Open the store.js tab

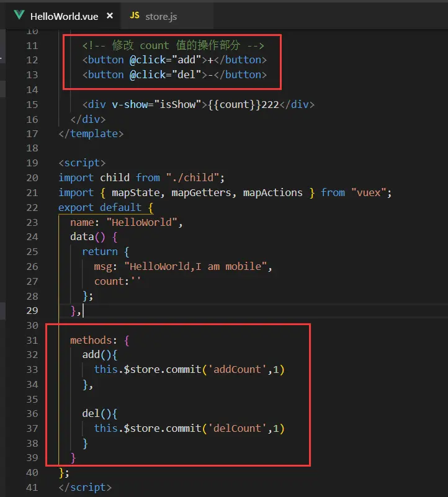pyautogui.click(x=166, y=16)
